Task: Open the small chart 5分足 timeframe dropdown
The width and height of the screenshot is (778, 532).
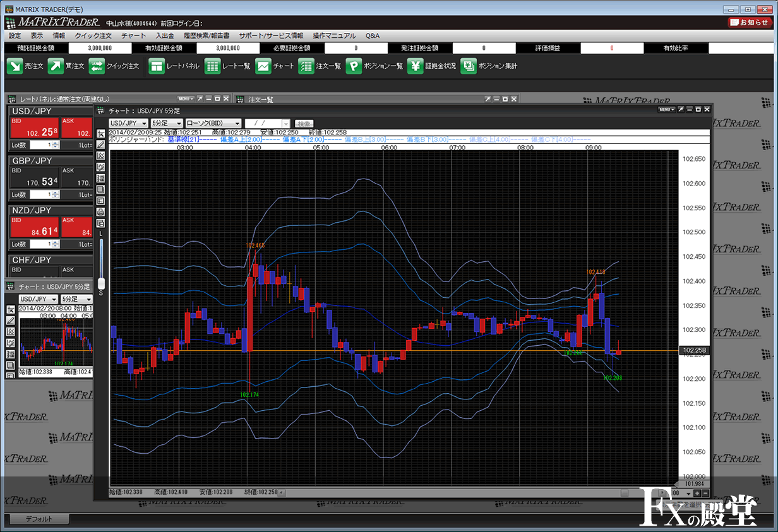Action: pyautogui.click(x=76, y=299)
